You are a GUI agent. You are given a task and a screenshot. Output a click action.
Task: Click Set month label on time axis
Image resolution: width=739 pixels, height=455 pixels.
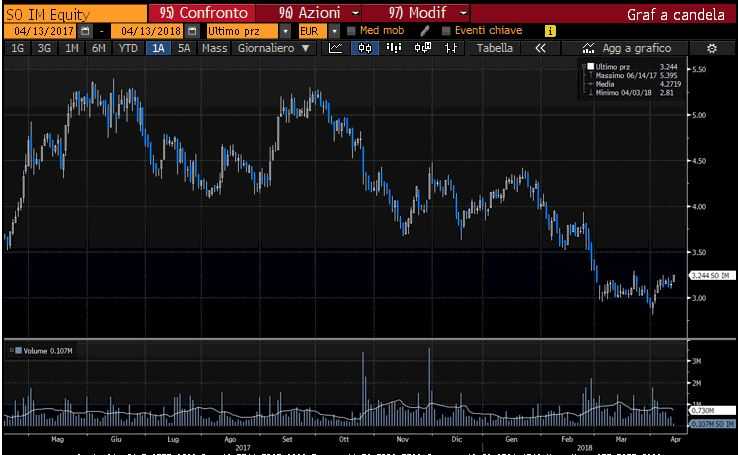point(287,439)
